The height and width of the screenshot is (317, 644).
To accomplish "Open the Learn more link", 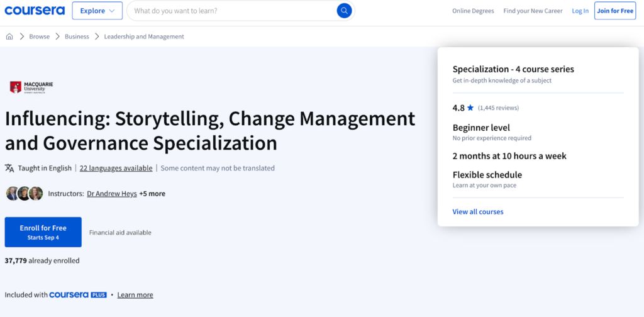I will click(135, 295).
